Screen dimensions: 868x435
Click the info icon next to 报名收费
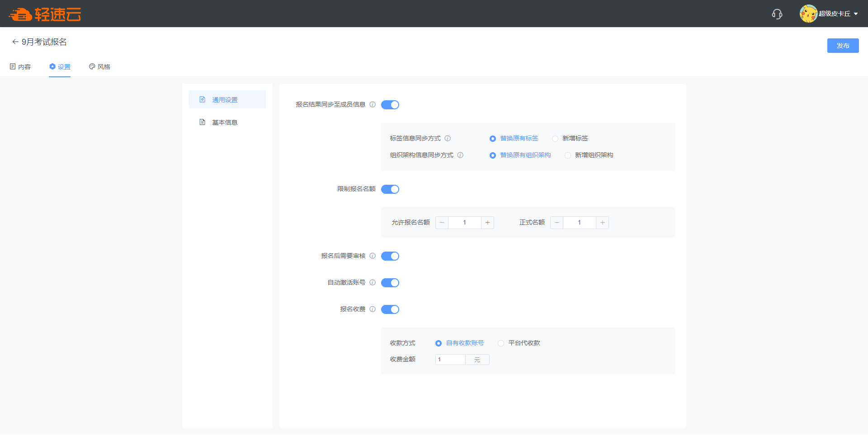373,309
